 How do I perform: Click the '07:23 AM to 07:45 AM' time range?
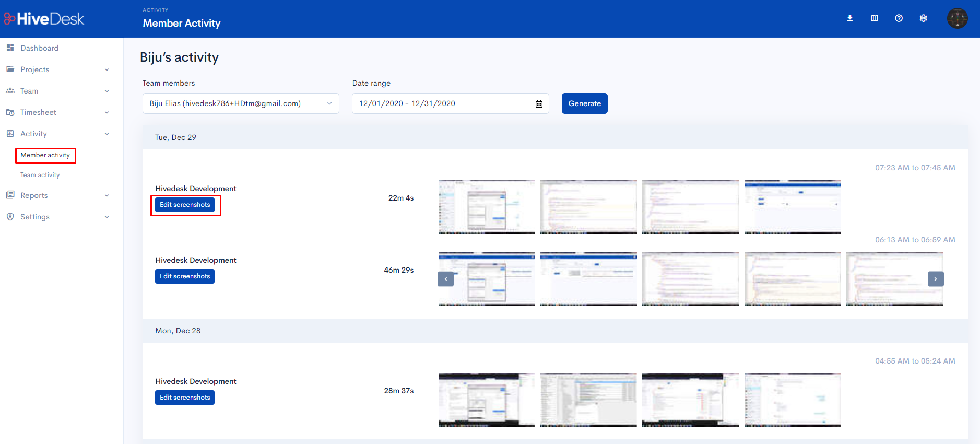tap(915, 168)
